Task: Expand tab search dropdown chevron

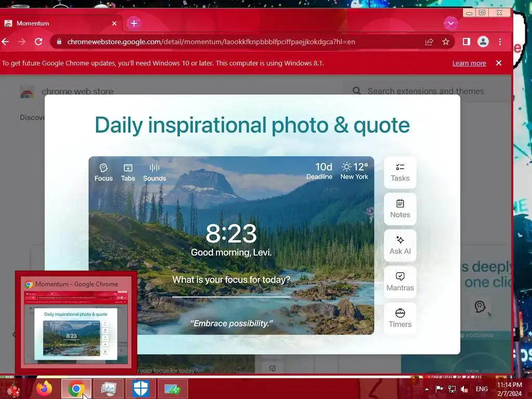Action: (x=451, y=23)
